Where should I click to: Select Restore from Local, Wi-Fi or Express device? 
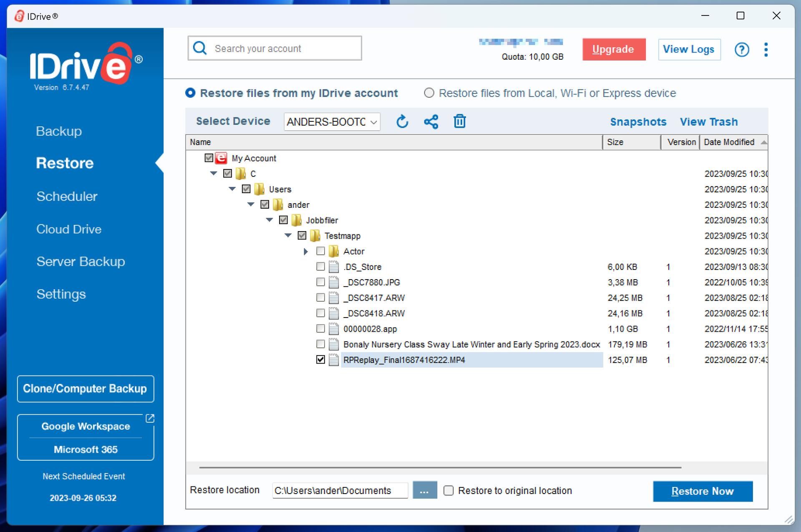(x=429, y=93)
